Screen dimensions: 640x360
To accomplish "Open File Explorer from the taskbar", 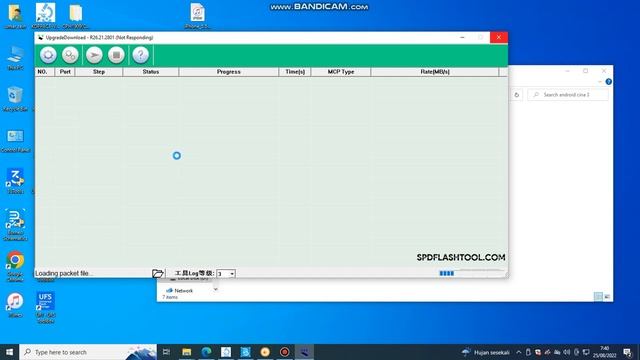I will click(187, 352).
